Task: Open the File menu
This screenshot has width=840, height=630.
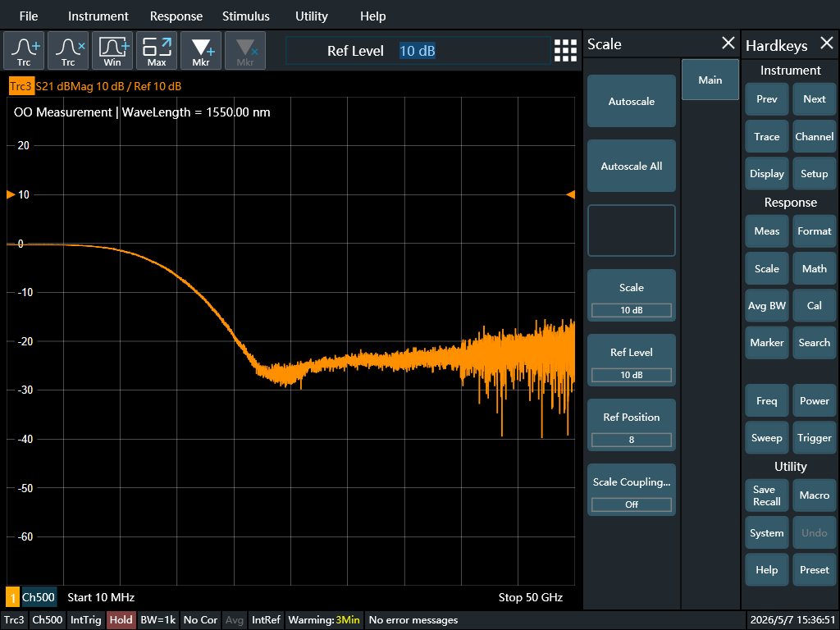Action: [29, 16]
